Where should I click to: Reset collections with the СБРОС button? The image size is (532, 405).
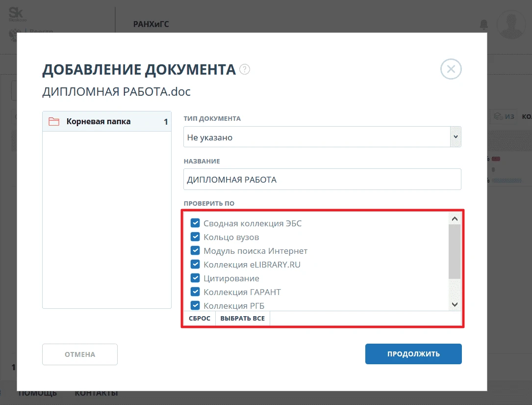[200, 318]
